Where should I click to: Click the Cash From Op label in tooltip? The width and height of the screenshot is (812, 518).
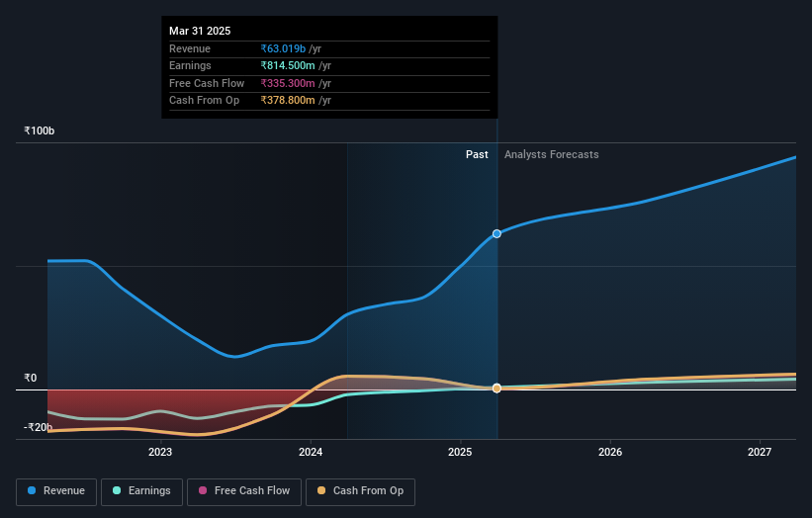(x=204, y=101)
